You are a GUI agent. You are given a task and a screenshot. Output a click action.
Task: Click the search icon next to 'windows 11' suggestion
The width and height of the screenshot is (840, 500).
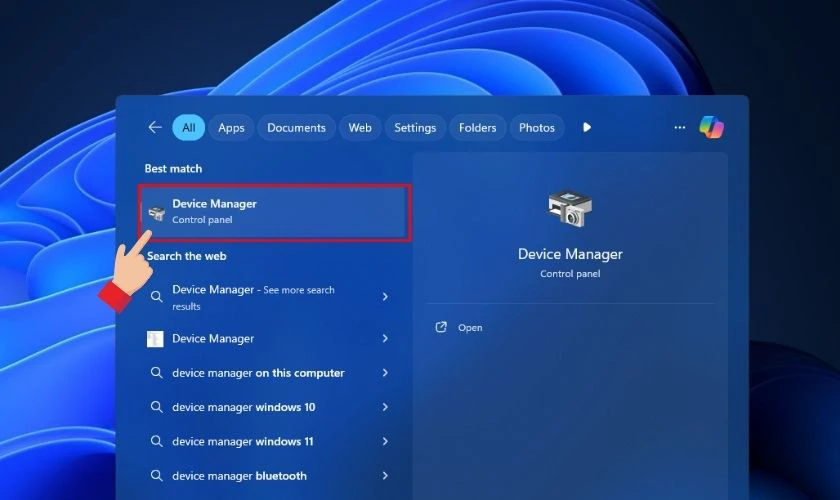(x=156, y=441)
